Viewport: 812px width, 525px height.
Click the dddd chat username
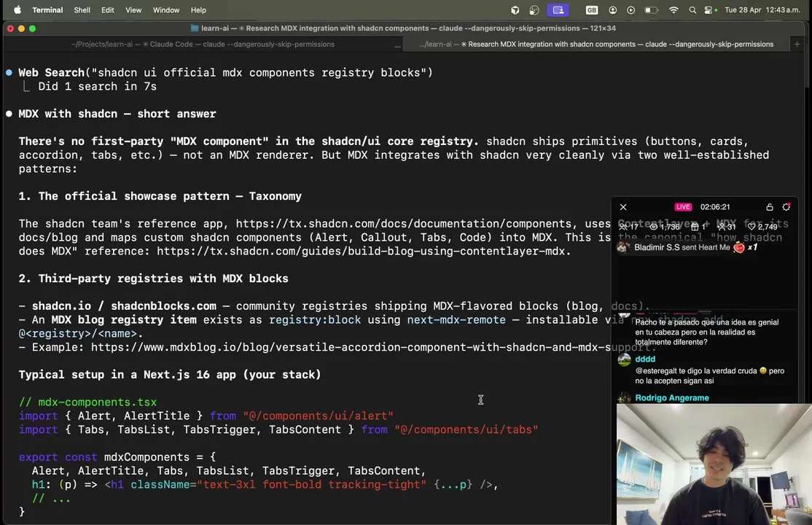pyautogui.click(x=645, y=359)
